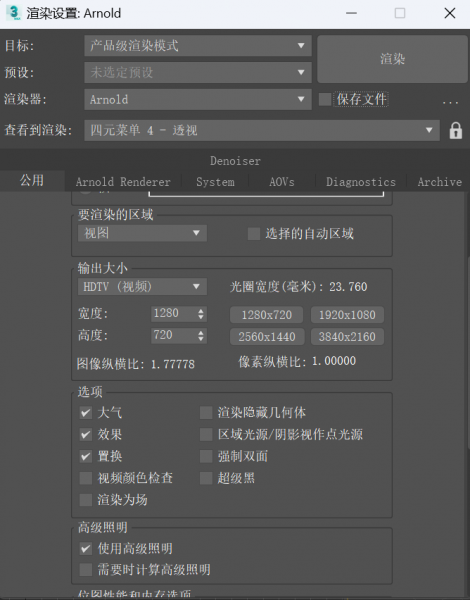Switch to the Arnold Renderer tab

point(123,182)
